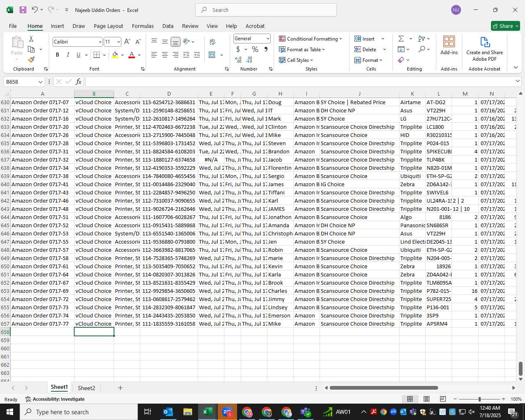Open the Name Box dropdown arrow
This screenshot has height=420, width=525.
point(40,82)
